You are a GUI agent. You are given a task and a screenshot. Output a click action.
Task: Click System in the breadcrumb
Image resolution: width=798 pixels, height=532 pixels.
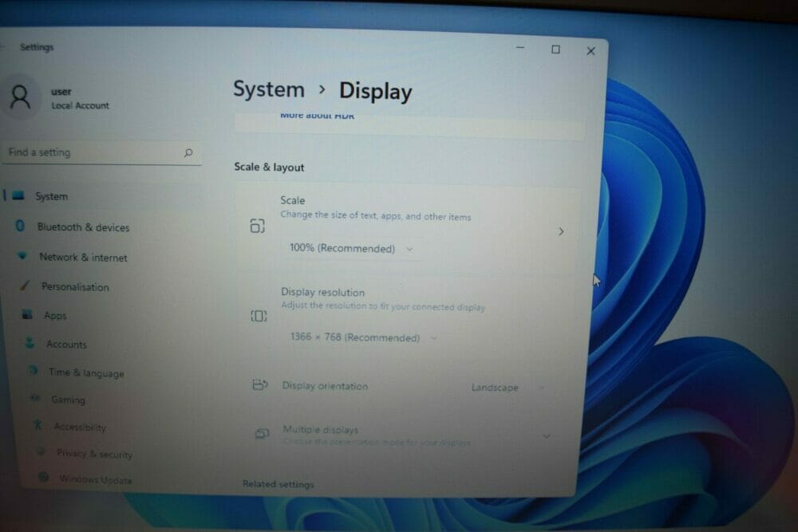pyautogui.click(x=269, y=89)
